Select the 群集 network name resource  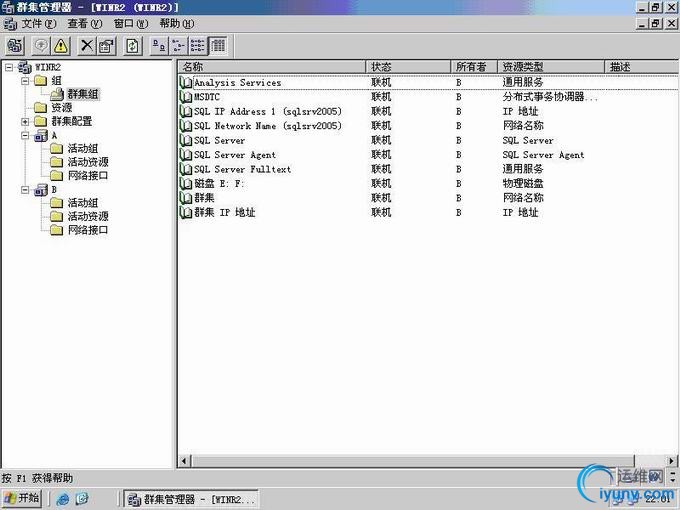pyautogui.click(x=204, y=198)
